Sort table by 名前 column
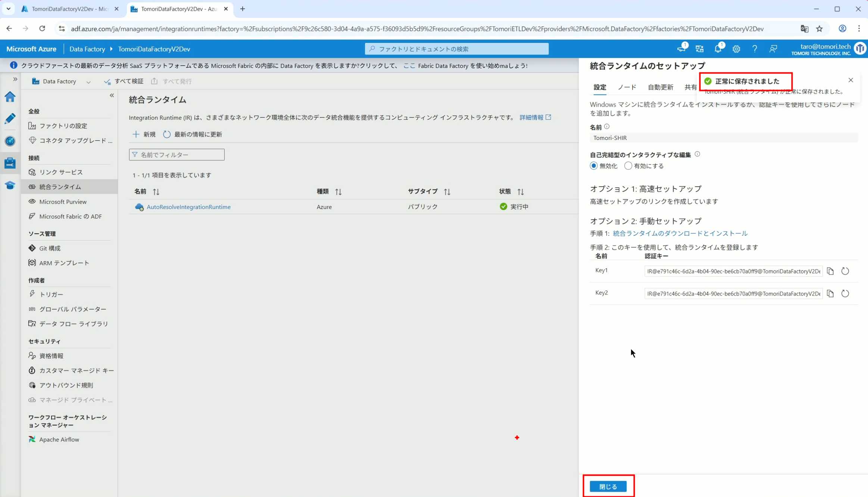 [156, 192]
